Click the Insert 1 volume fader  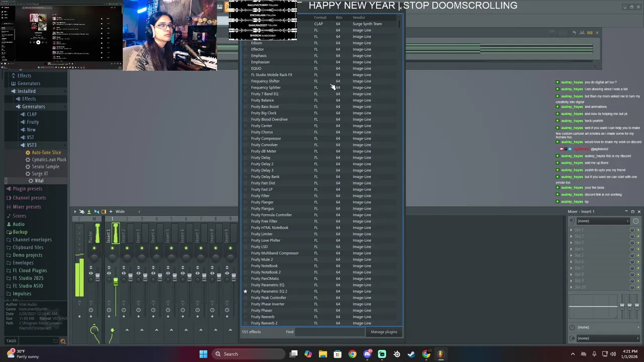[116, 282]
